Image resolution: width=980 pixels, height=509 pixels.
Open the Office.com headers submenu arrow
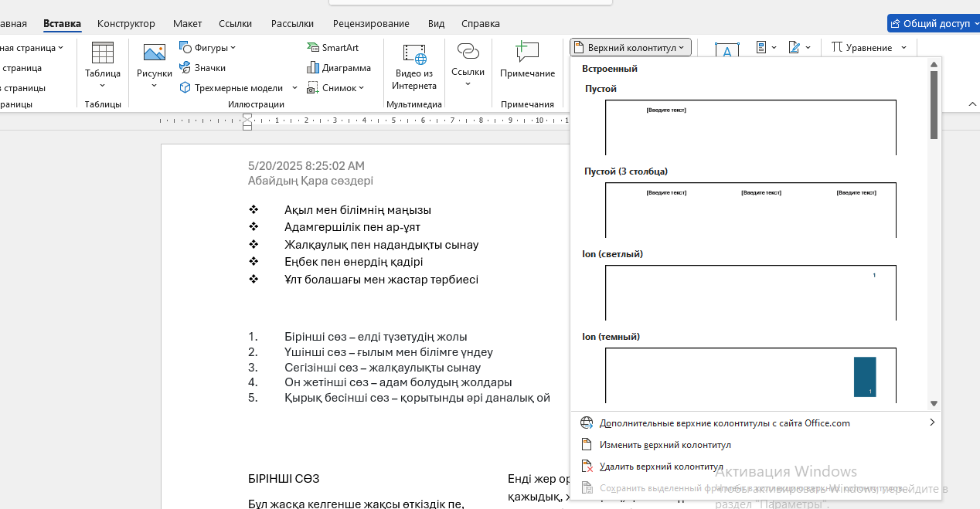pos(932,422)
